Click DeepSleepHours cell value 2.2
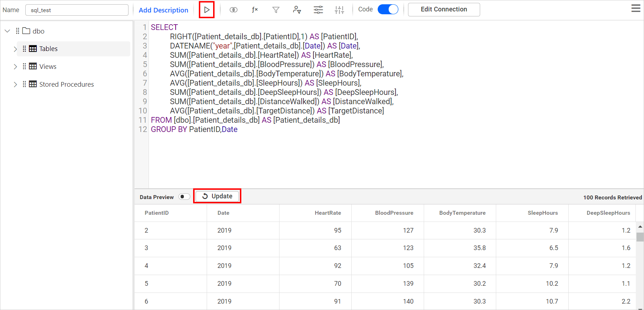The width and height of the screenshot is (644, 310). [x=626, y=301]
